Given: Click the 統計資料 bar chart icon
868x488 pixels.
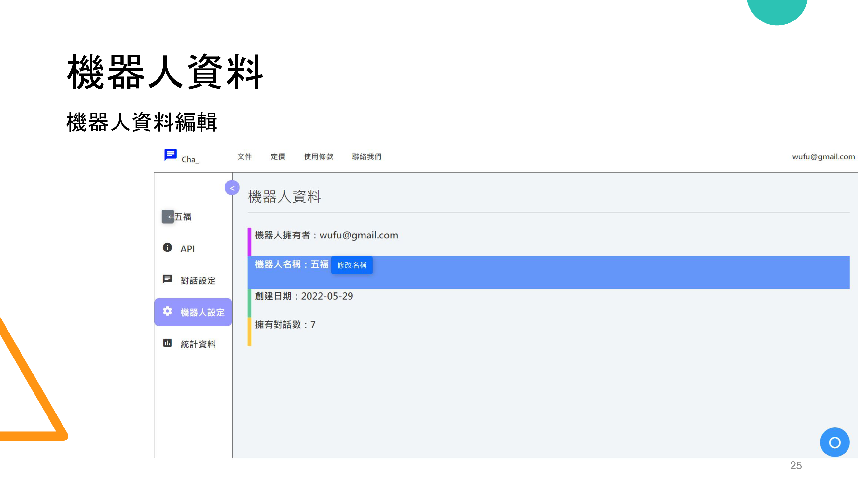Looking at the screenshot, I should 167,343.
